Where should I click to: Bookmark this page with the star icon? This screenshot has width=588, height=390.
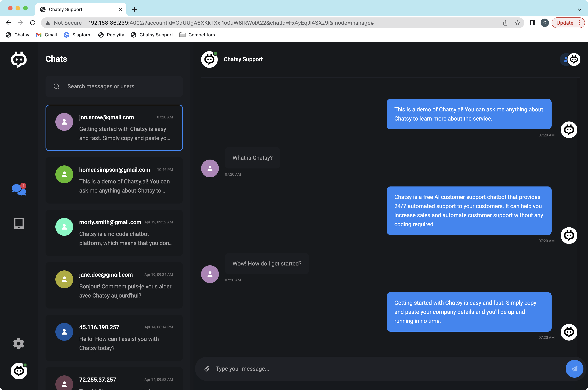coord(517,23)
